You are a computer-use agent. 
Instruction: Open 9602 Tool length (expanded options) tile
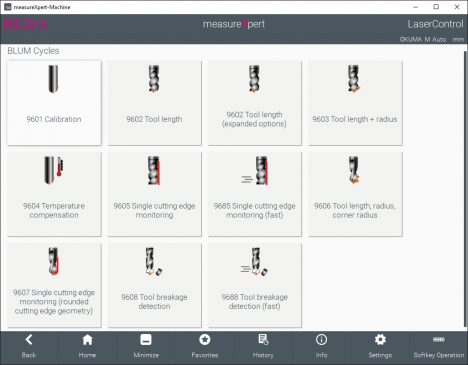click(x=255, y=103)
